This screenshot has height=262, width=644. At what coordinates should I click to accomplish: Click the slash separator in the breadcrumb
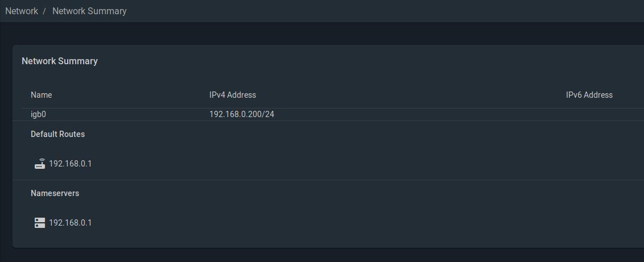44,11
